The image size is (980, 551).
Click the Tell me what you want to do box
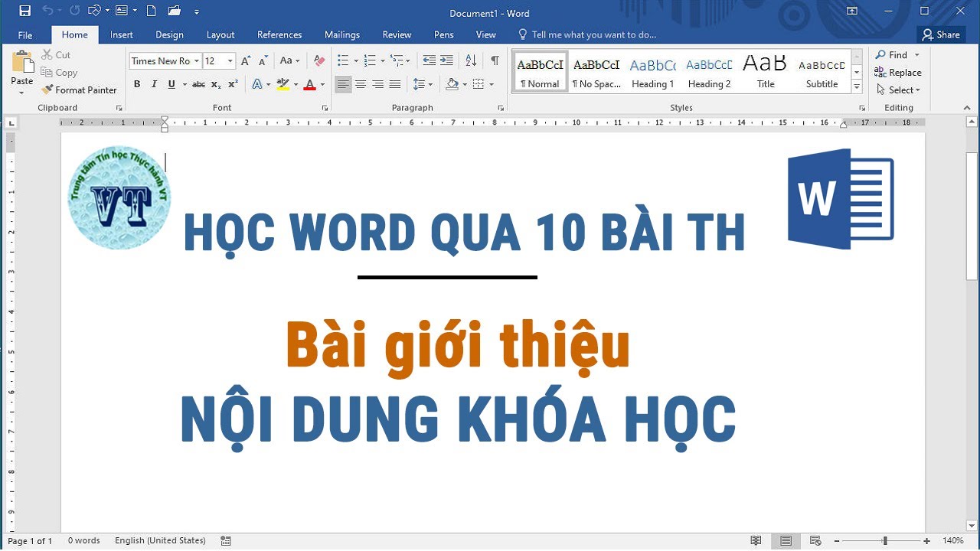click(x=588, y=34)
